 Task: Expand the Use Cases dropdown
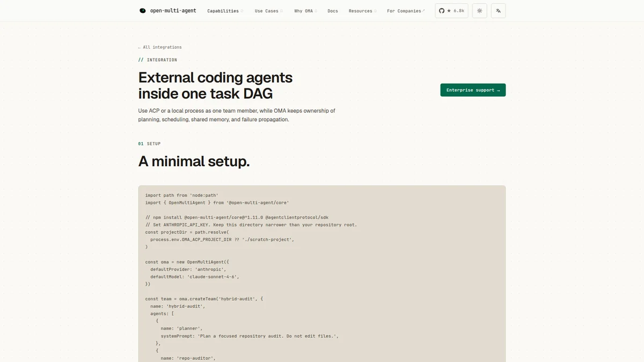(269, 11)
